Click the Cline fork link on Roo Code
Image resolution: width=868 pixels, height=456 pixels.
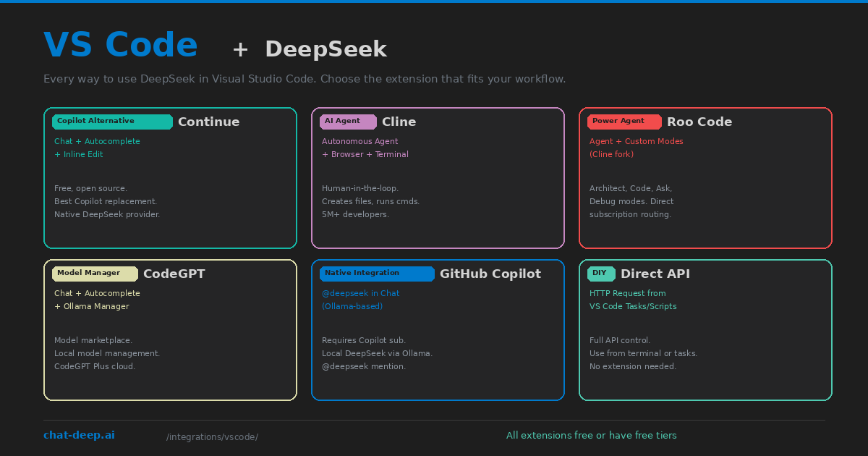tap(611, 154)
